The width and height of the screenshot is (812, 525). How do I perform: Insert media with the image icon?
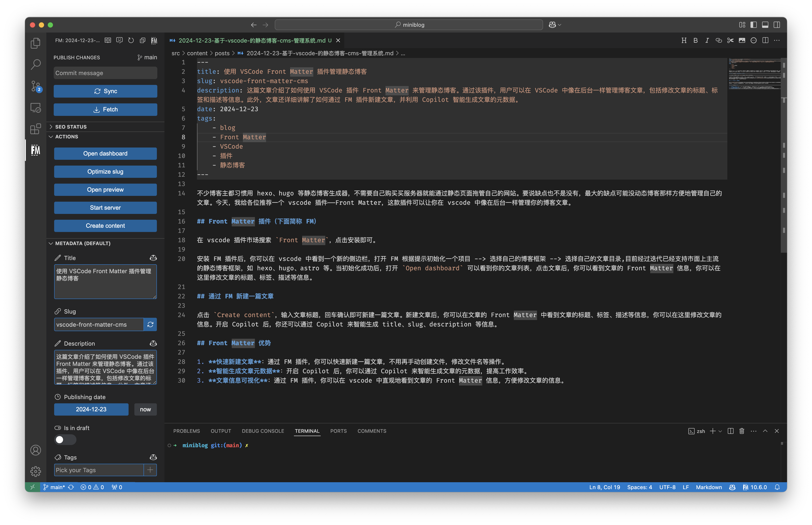(x=742, y=41)
